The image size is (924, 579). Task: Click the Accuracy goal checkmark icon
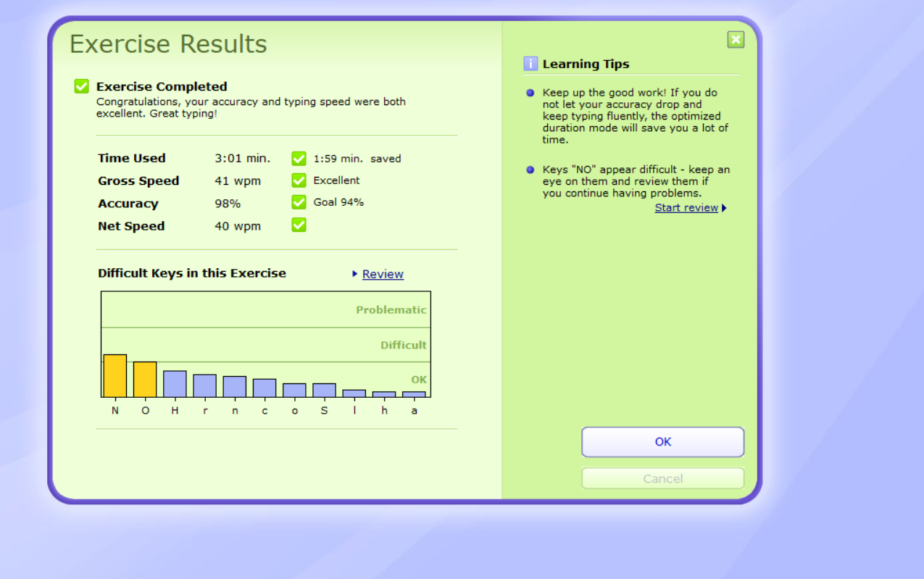pos(299,202)
